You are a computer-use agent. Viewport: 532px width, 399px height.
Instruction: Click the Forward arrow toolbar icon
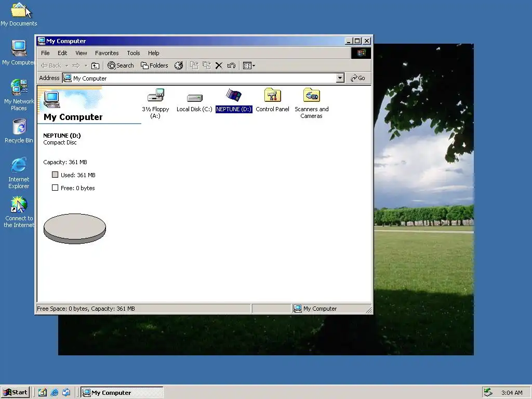tap(76, 65)
